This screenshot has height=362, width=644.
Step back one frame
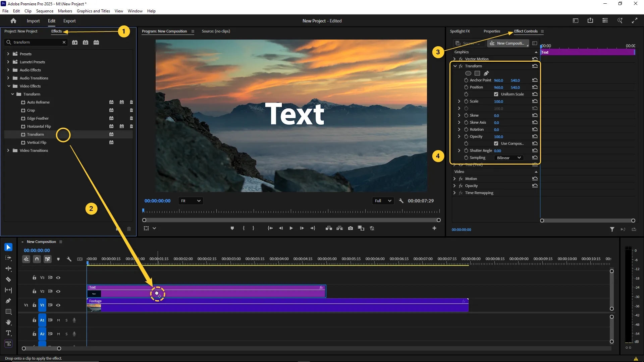click(x=281, y=228)
